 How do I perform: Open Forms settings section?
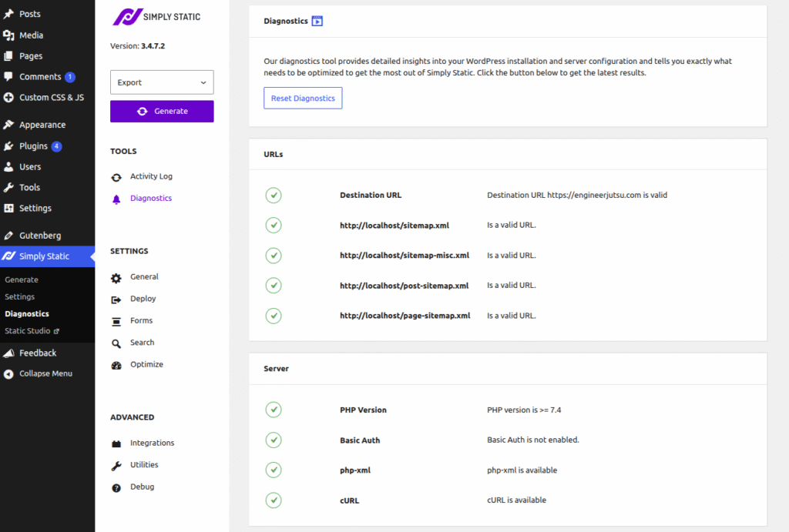pyautogui.click(x=141, y=321)
